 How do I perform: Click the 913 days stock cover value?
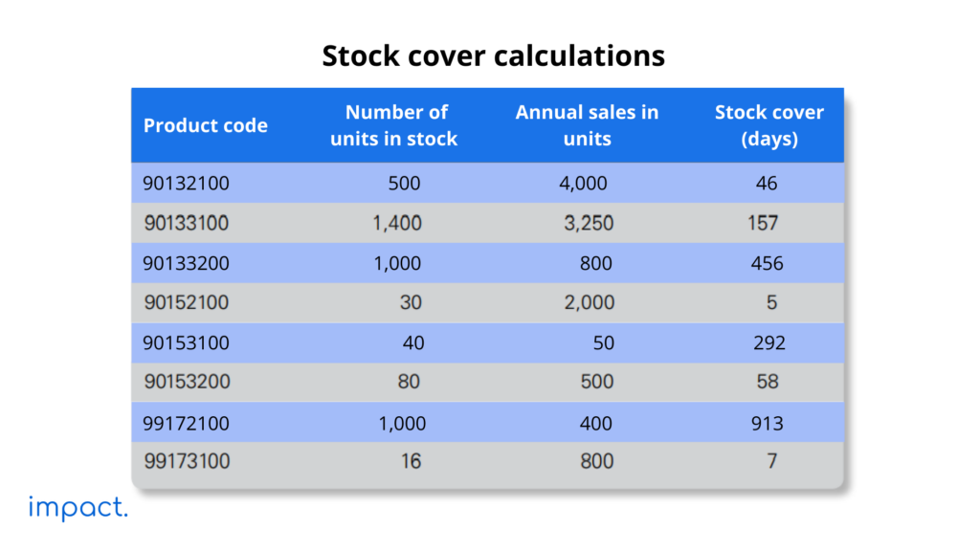[x=767, y=422]
